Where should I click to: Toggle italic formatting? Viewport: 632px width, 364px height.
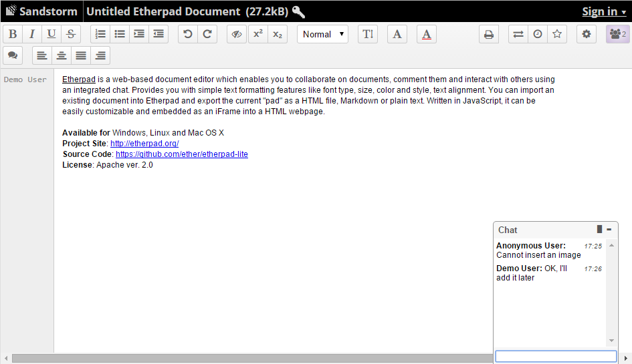pos(32,34)
